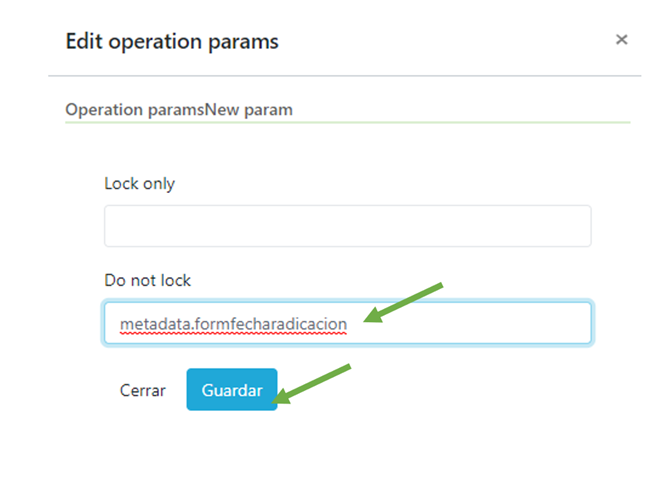Click the Edit operation params dialog title
Image resolution: width=665 pixels, height=482 pixels.
click(x=171, y=41)
